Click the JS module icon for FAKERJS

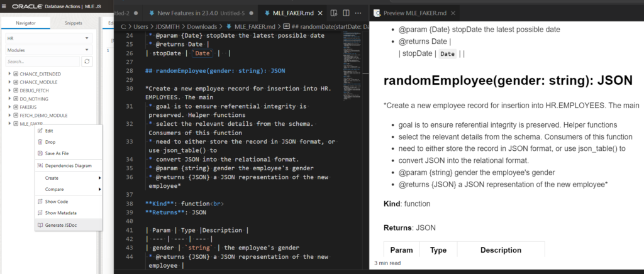(16, 107)
